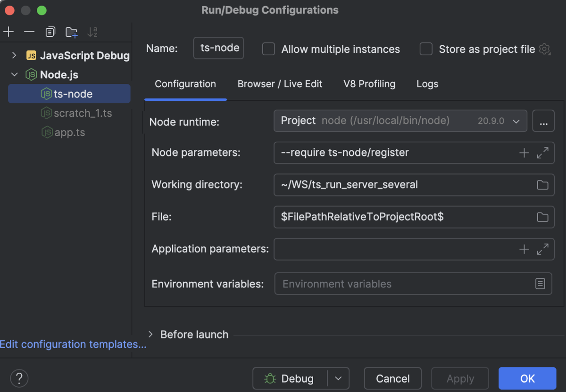
Task: Open the V8 Profiling tab
Action: pos(369,84)
